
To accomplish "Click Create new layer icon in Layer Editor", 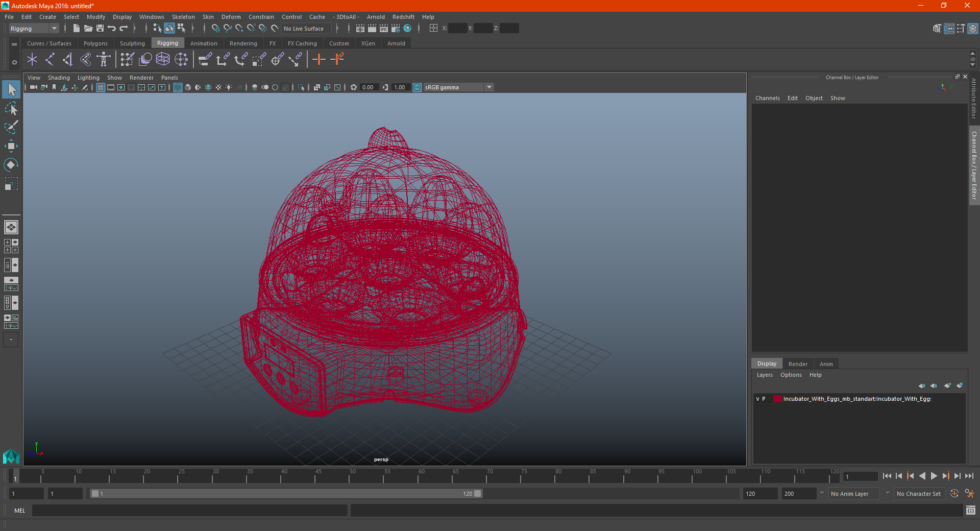I will point(948,385).
